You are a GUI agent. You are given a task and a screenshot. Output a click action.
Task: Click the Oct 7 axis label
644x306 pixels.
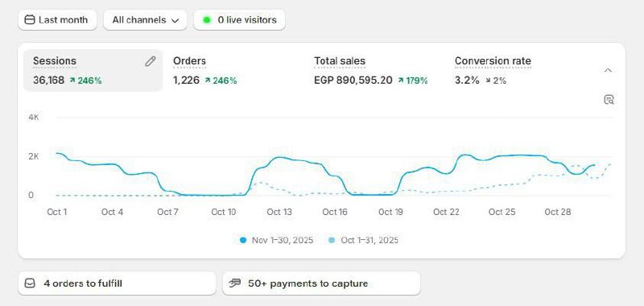(x=167, y=212)
